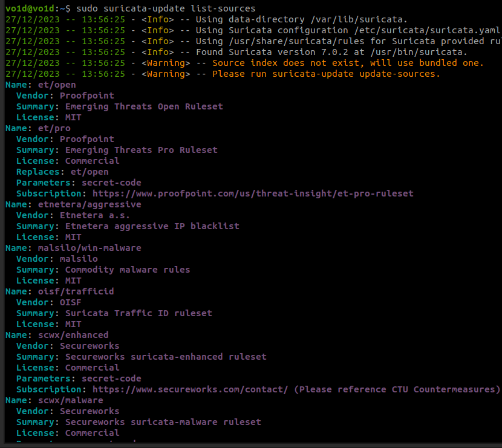Click Commercial license under scwx/enhanced
Viewport: 502px width, 448px height.
tap(93, 368)
